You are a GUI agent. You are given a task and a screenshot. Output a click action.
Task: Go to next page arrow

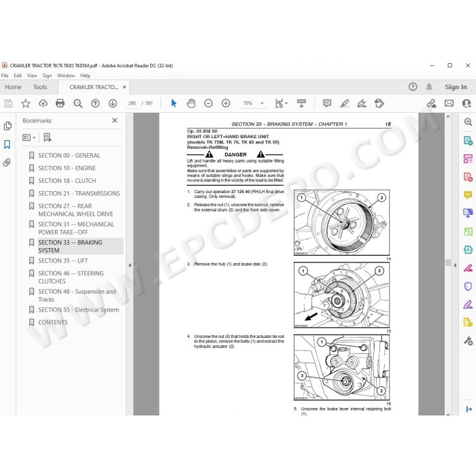[x=113, y=103]
